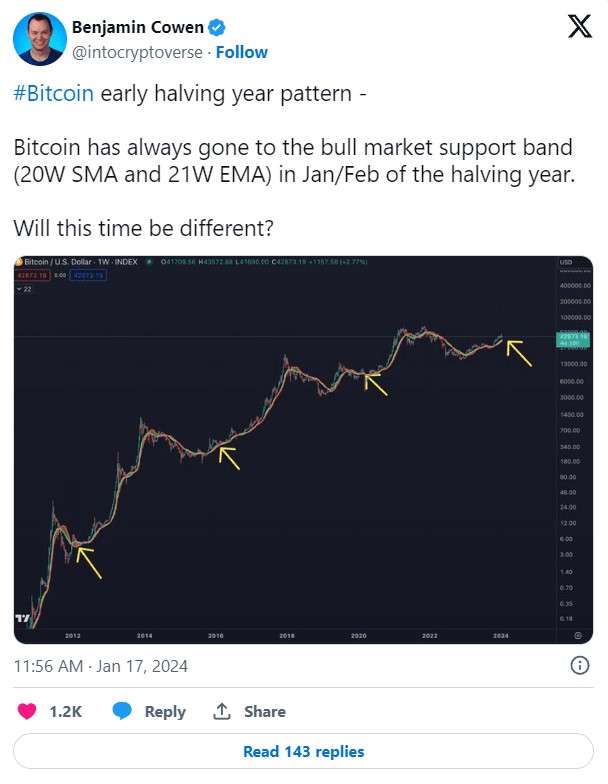This screenshot has height=784, width=608.
Task: Collapse the indicator count expander 22
Action: [24, 289]
